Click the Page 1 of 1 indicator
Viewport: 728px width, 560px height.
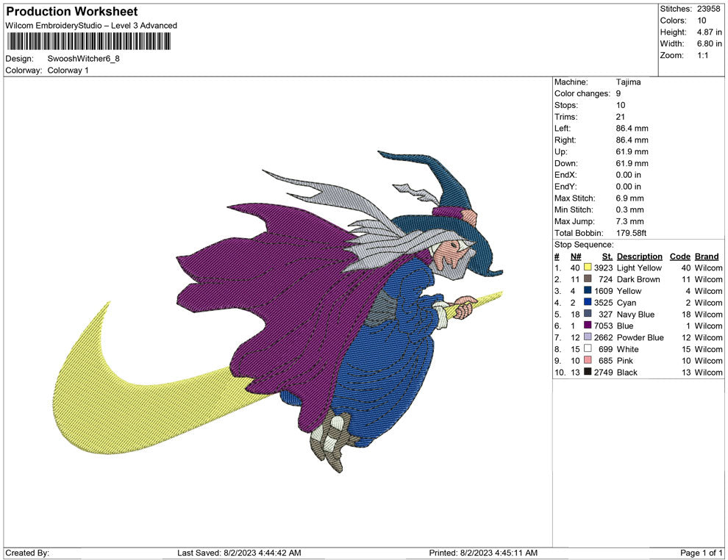click(701, 553)
